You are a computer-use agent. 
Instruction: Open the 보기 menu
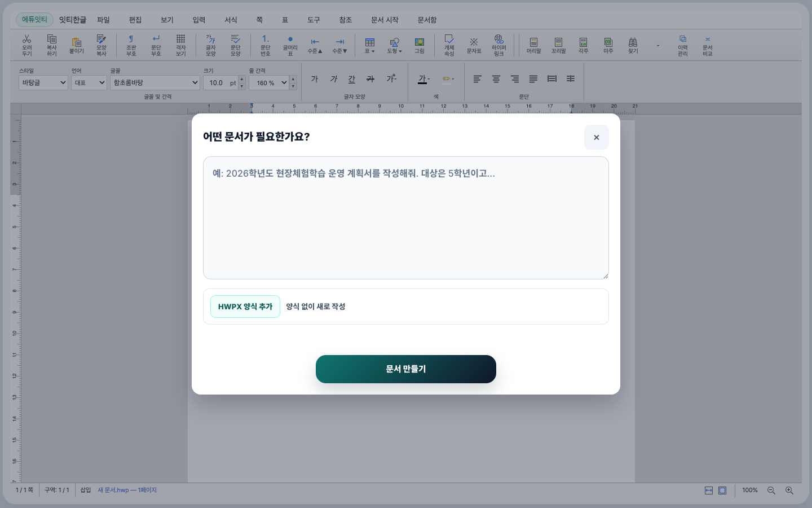(167, 20)
